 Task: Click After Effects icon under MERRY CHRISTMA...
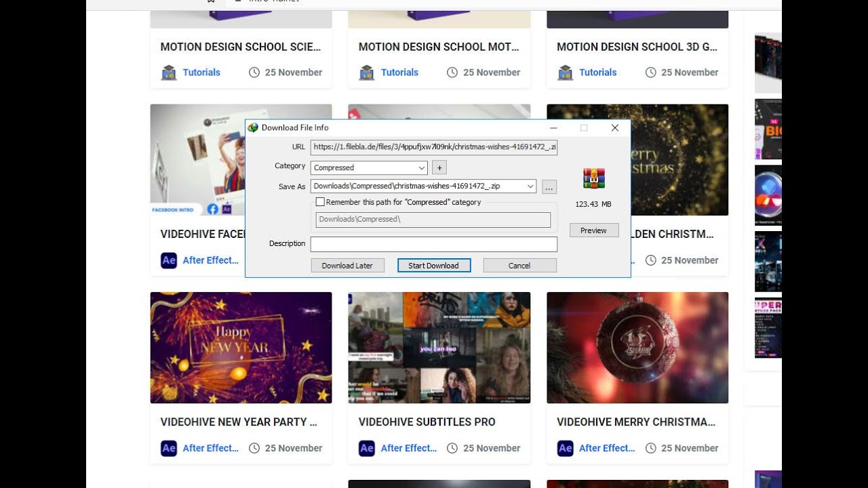(565, 448)
